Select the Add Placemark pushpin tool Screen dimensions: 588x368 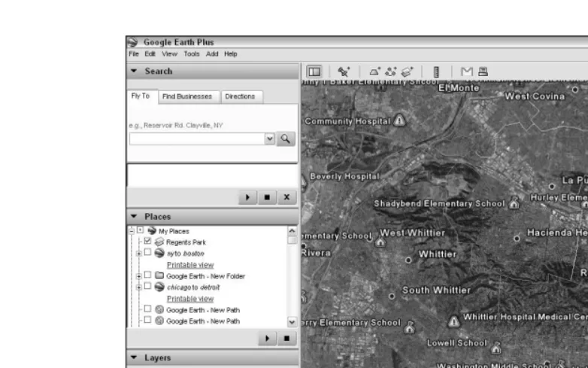[x=344, y=71]
